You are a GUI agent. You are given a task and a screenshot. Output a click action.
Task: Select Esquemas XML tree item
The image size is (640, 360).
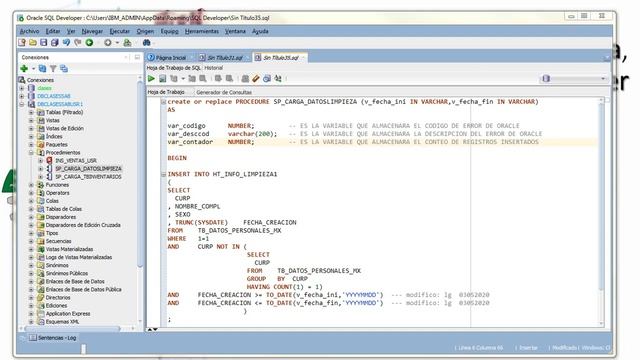(x=62, y=322)
